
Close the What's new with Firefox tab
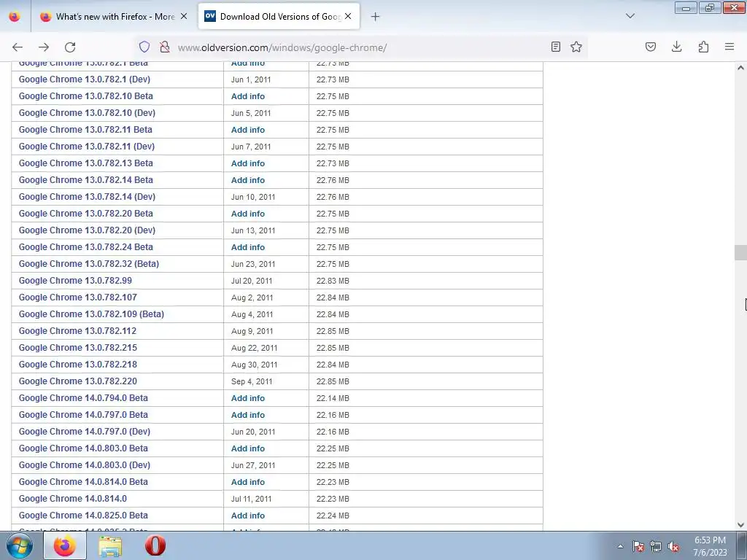(184, 16)
